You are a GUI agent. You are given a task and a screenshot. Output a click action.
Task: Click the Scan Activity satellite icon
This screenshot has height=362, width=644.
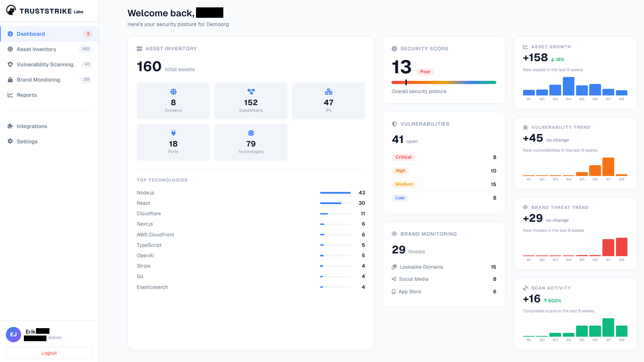point(525,288)
